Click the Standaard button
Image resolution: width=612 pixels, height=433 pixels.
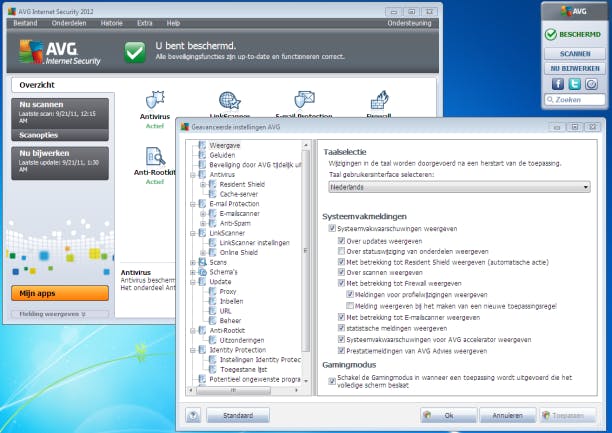(x=238, y=415)
